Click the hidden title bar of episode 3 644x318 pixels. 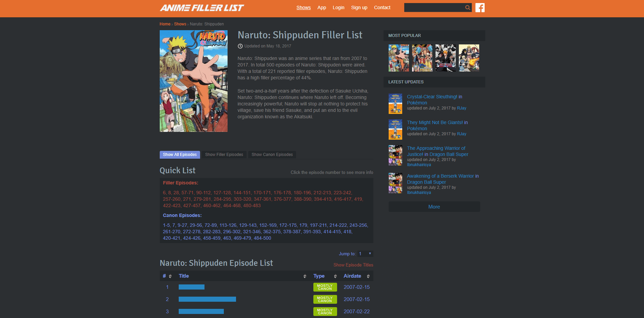(x=201, y=312)
